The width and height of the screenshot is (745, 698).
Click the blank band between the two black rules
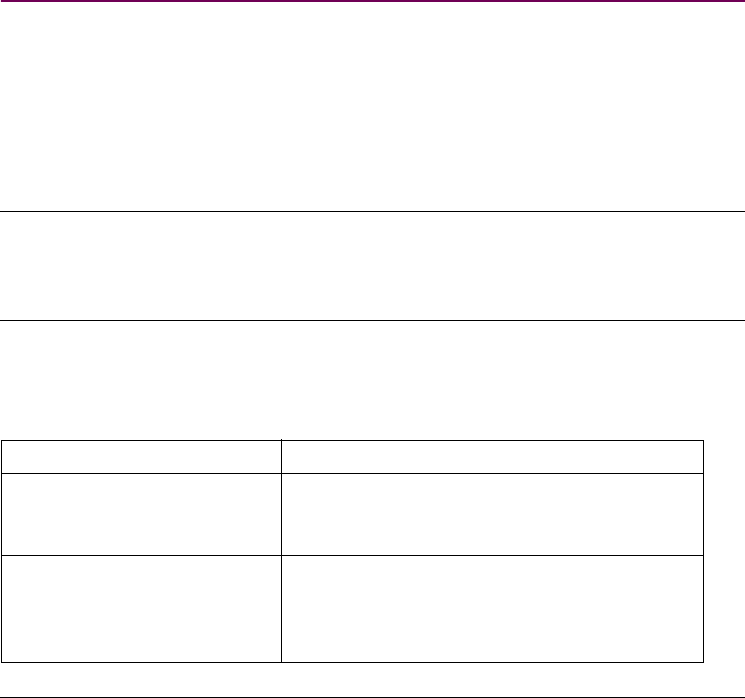coord(372,265)
